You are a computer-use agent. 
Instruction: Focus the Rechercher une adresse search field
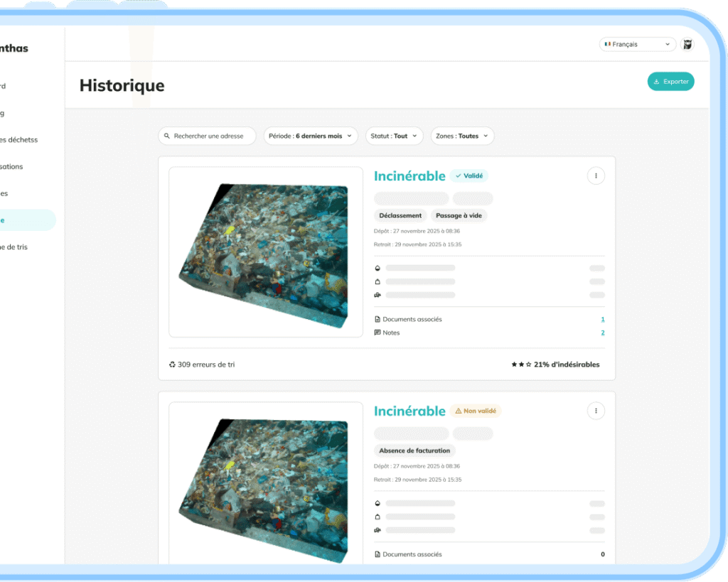[x=207, y=136]
